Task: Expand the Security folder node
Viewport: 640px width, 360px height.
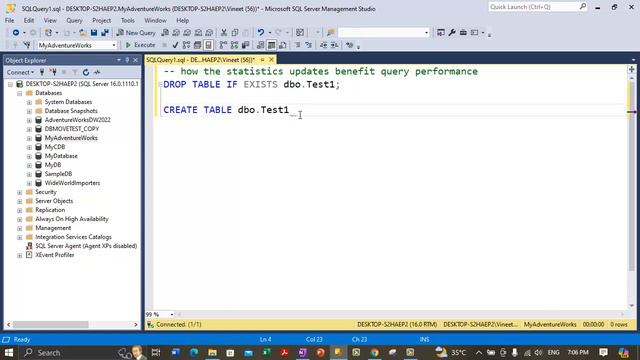Action: [x=20, y=192]
